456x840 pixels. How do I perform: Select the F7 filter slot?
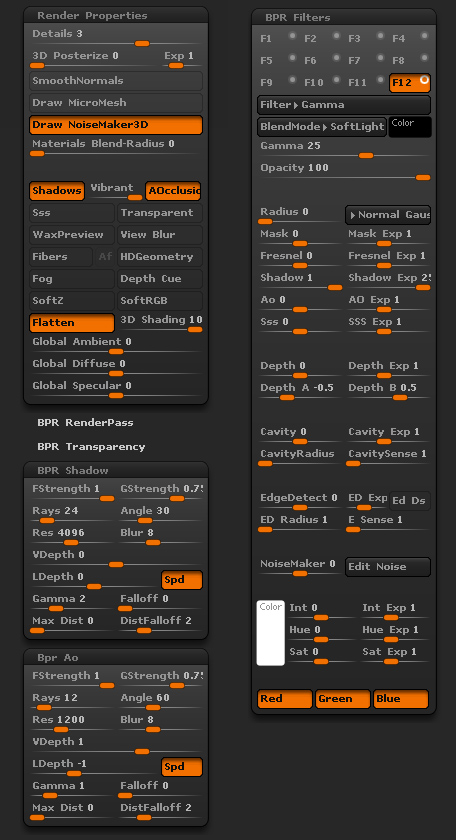(366, 61)
